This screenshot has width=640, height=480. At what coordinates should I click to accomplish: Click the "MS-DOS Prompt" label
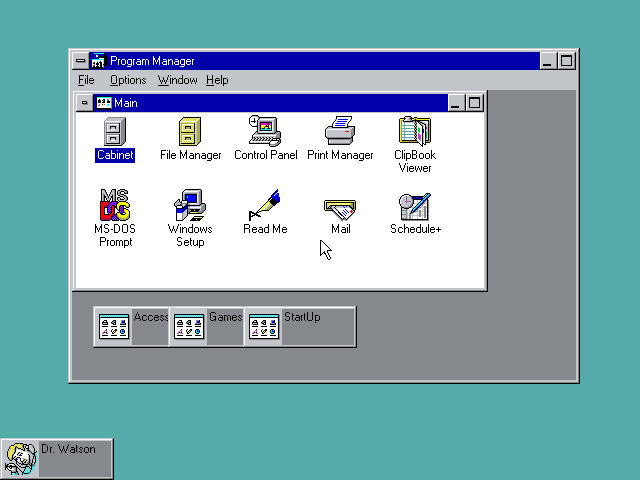115,236
